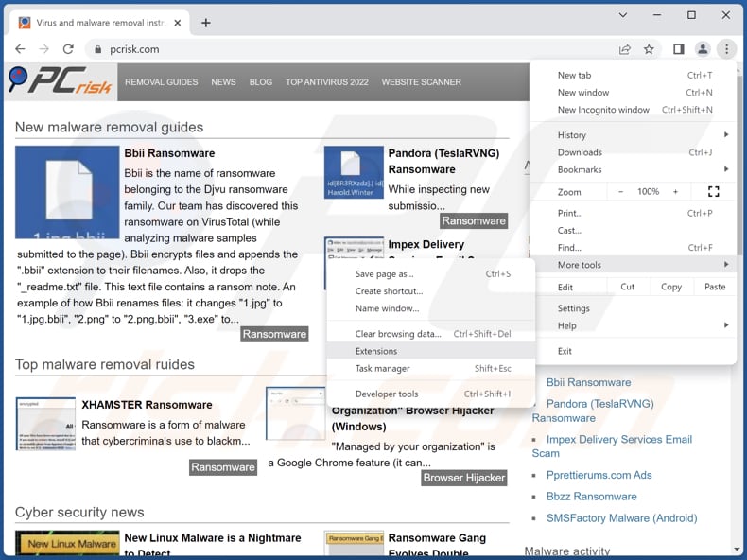Choose Clear browsing data option
Screen dimensions: 747x560
coord(398,334)
